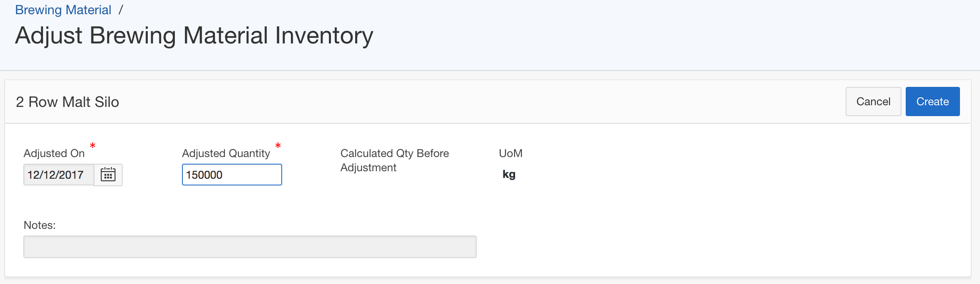Image resolution: width=980 pixels, height=284 pixels.
Task: Click the Adjusted Quantity label
Action: coord(226,153)
